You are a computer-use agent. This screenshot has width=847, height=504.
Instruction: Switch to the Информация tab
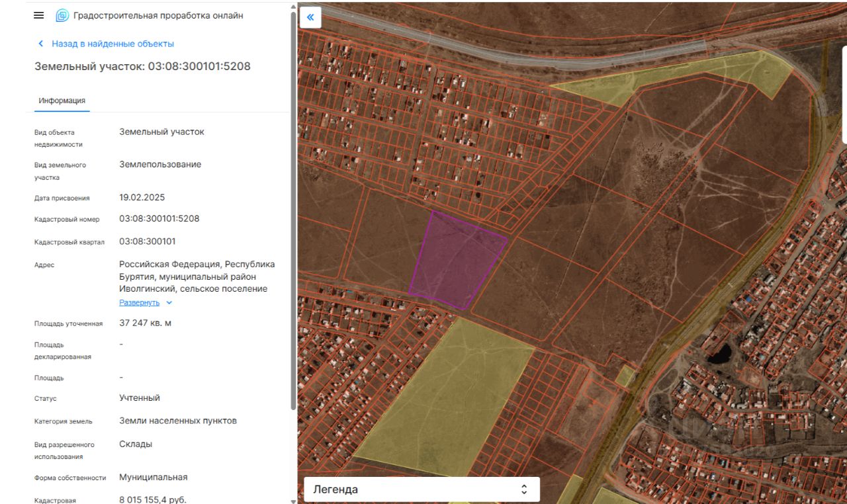coord(62,101)
